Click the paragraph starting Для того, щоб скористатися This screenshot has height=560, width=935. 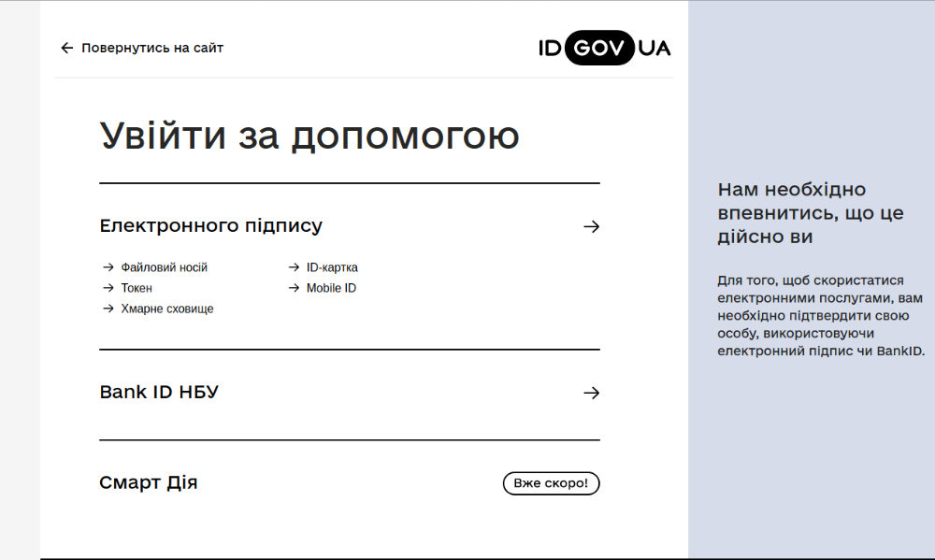click(821, 315)
